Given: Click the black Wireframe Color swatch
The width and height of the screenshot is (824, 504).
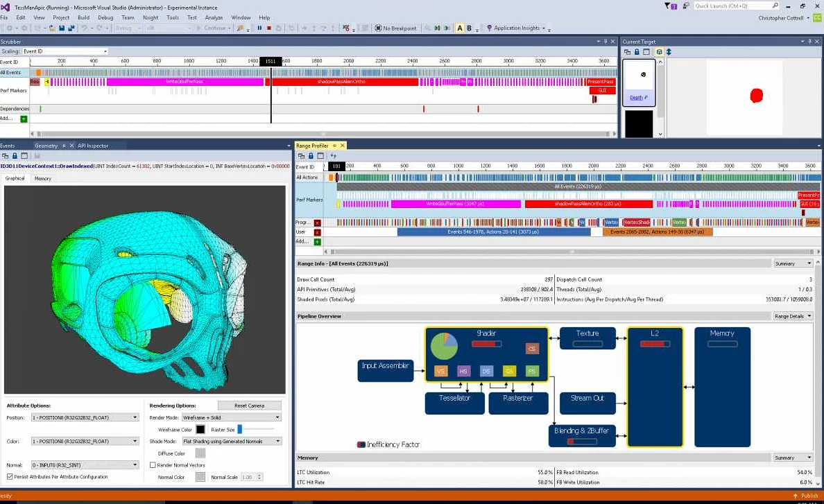Looking at the screenshot, I should point(200,430).
